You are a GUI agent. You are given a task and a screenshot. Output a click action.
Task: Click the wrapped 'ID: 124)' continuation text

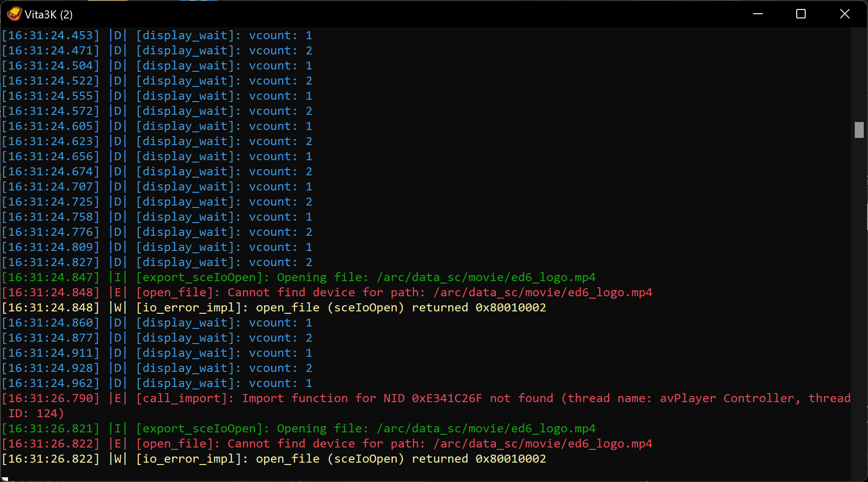[36, 413]
